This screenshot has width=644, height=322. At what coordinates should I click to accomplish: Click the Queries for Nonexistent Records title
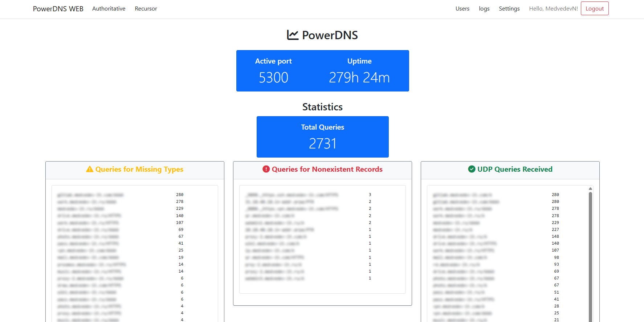327,170
